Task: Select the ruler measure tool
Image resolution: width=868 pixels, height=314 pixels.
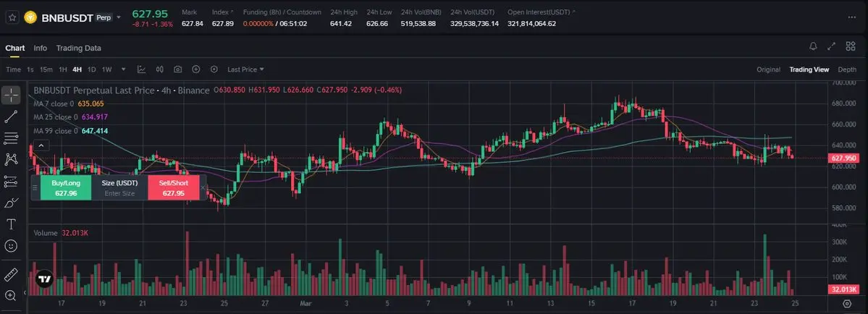Action: [x=12, y=274]
